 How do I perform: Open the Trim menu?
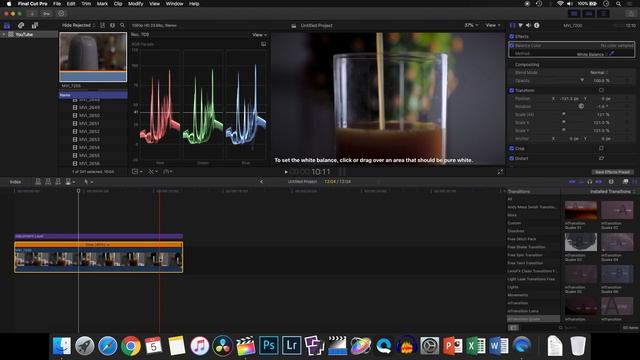86,4
